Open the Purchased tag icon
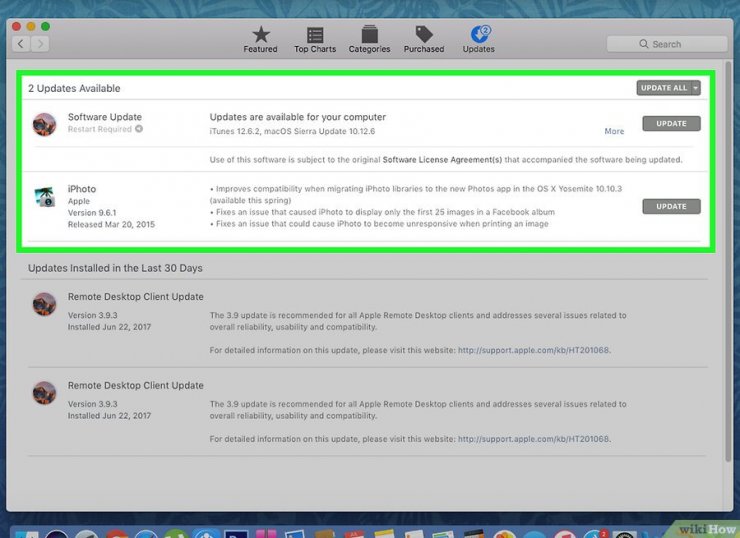This screenshot has height=538, width=740. coord(424,36)
